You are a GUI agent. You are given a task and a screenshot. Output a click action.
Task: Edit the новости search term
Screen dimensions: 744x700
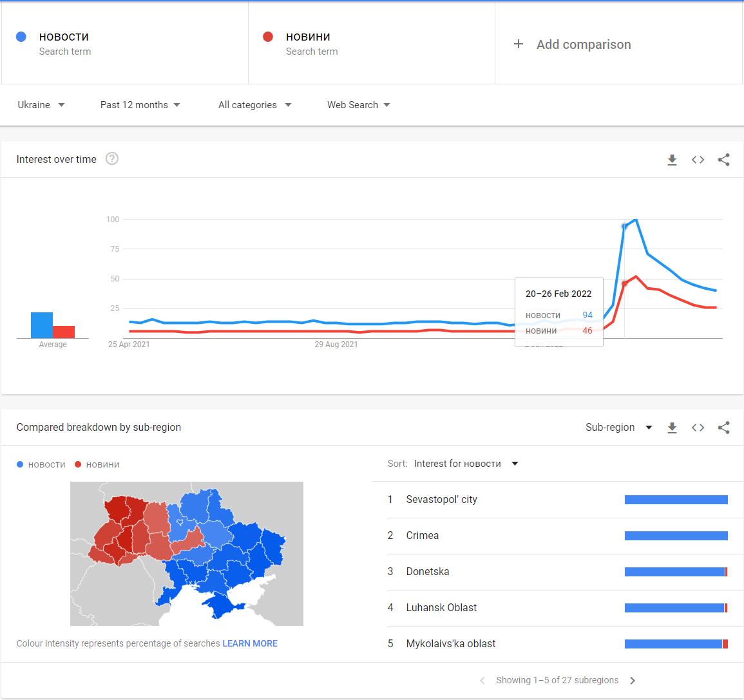pos(125,43)
